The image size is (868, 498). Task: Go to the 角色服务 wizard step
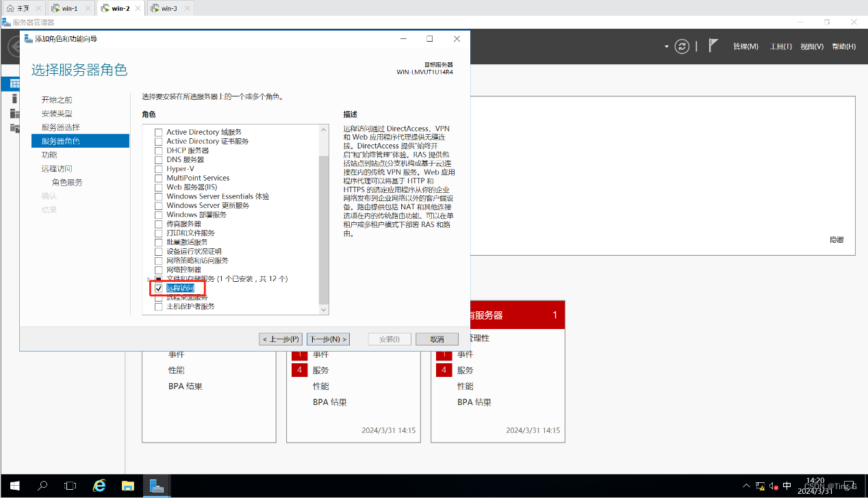67,183
